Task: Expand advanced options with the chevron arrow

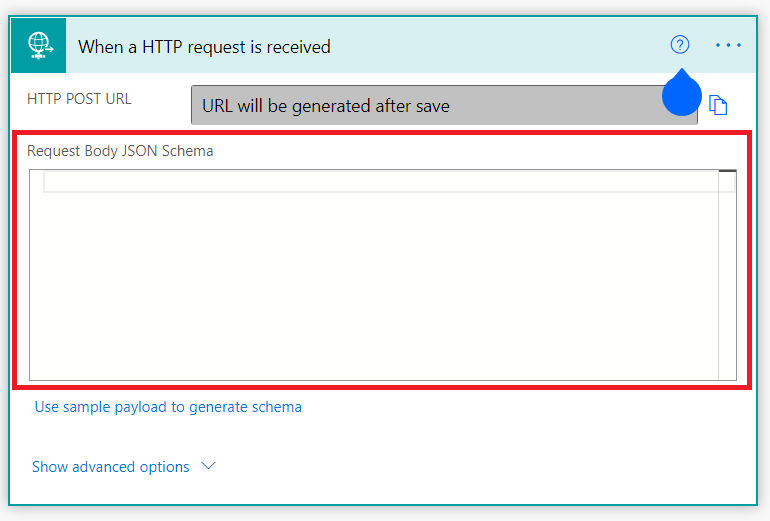Action: coord(209,466)
